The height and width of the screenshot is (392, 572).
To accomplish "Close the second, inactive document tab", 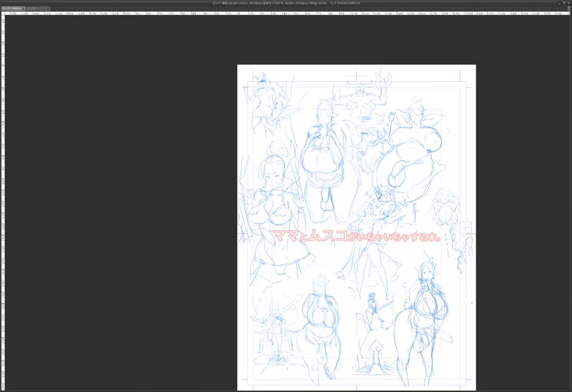I will (49, 8).
